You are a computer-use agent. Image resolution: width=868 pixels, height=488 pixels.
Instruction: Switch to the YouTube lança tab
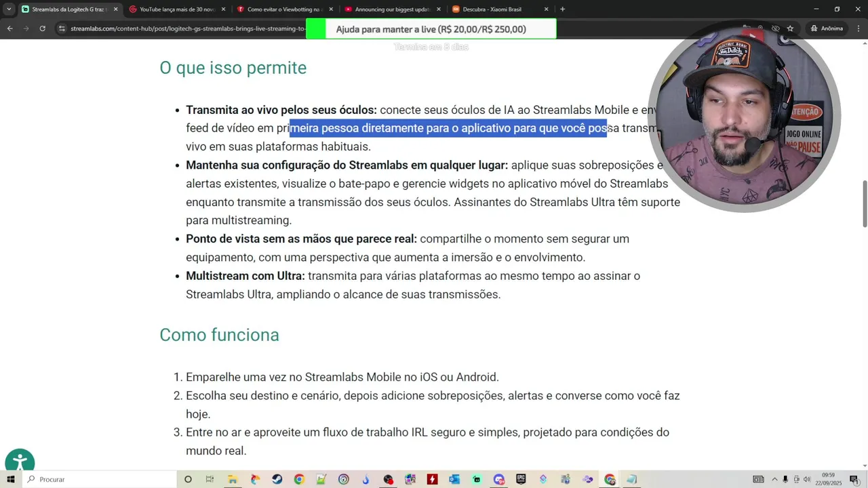pyautogui.click(x=176, y=9)
